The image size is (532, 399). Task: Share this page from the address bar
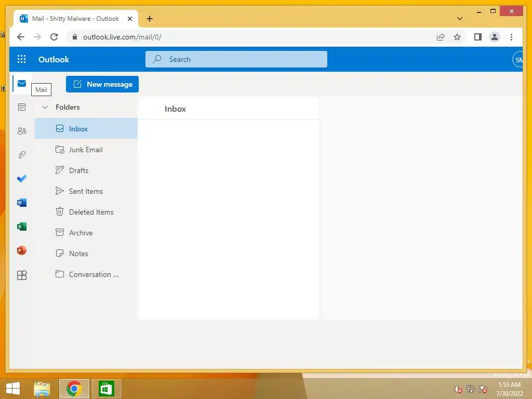[441, 37]
